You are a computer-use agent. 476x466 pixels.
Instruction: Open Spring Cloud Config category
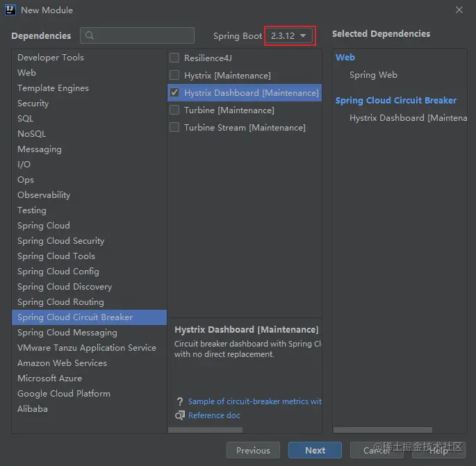(89, 272)
